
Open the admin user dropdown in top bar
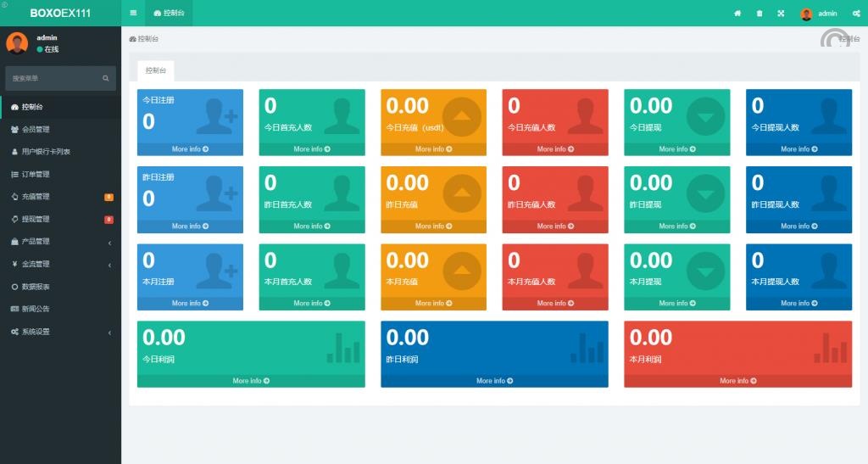(x=819, y=14)
